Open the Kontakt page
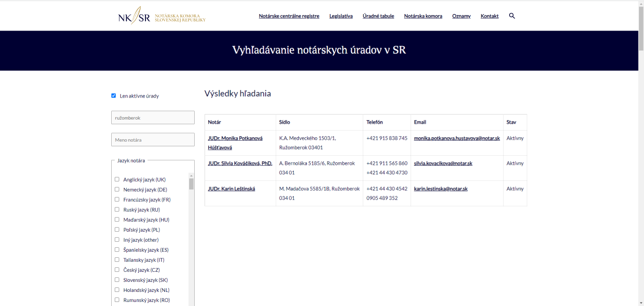Screen dimensions: 644x306 489,16
